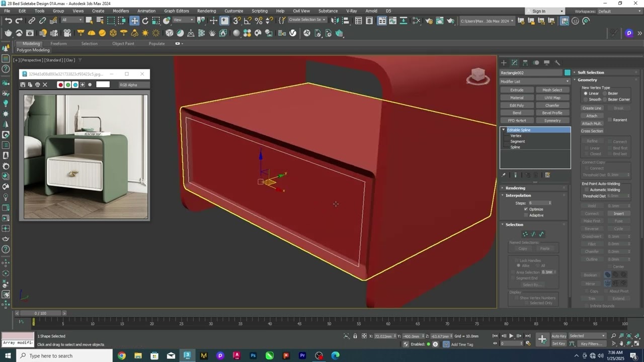Open the Material Editor from toolbar
The image size is (644, 362).
(417, 21)
